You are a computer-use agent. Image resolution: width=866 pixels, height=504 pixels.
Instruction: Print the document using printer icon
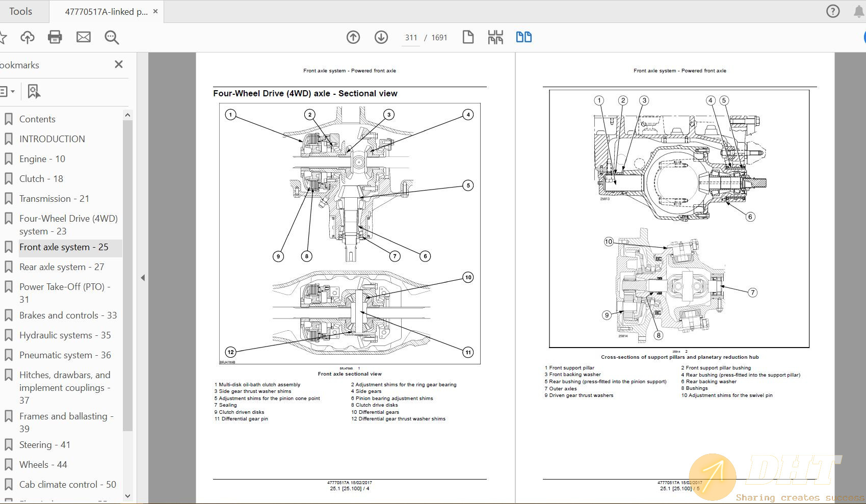pyautogui.click(x=55, y=37)
